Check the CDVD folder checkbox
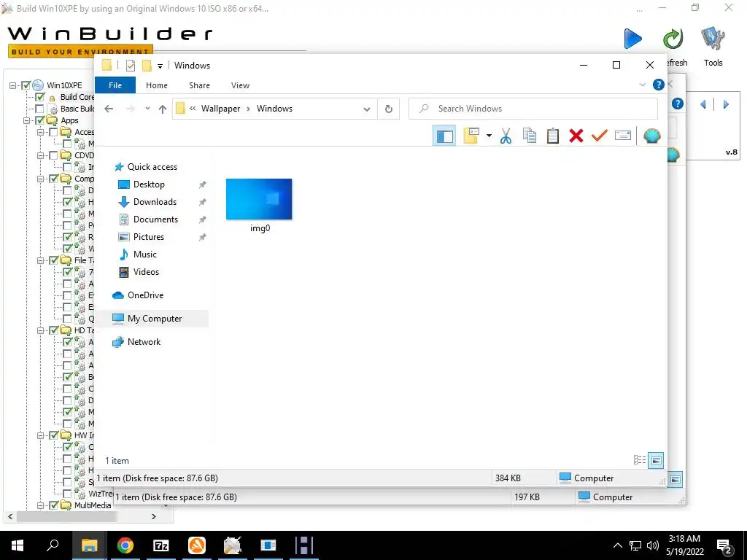Viewport: 747px width, 560px height. point(53,155)
